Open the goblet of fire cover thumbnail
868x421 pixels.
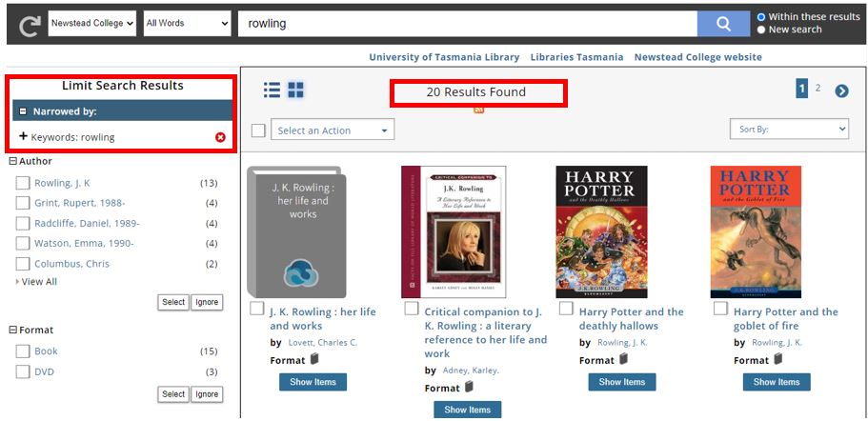756,231
